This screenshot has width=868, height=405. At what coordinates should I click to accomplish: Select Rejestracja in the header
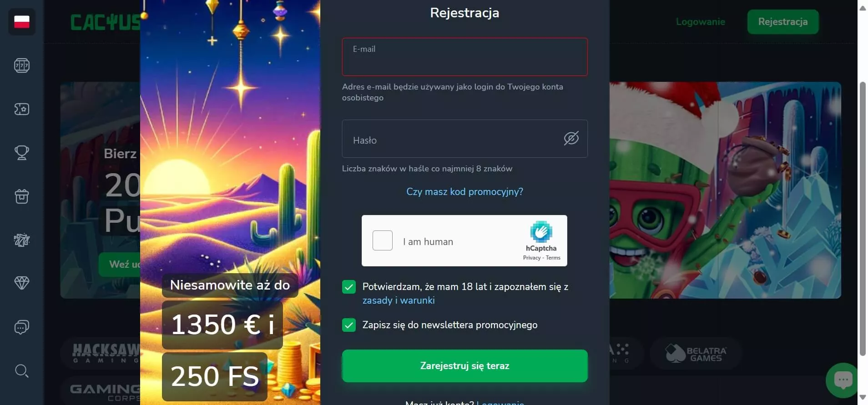783,22
